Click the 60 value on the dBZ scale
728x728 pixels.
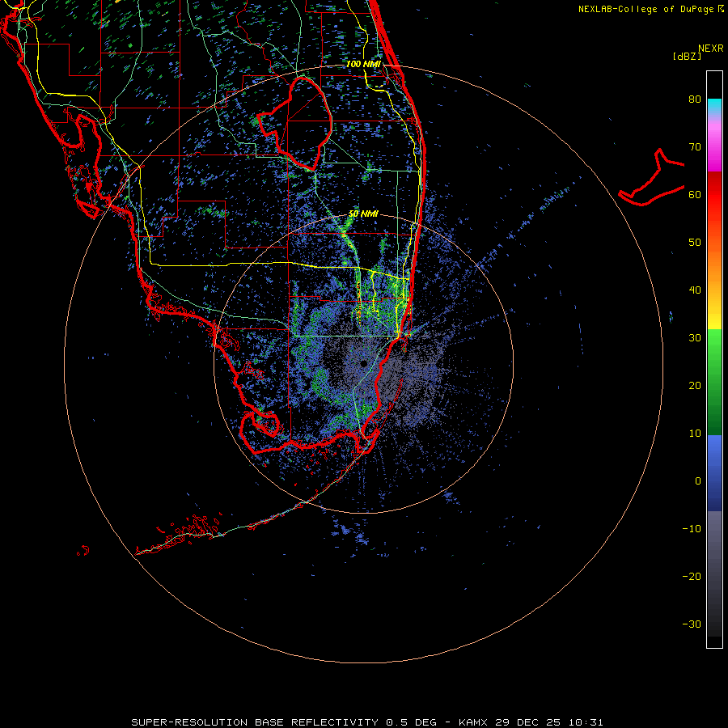(x=695, y=195)
